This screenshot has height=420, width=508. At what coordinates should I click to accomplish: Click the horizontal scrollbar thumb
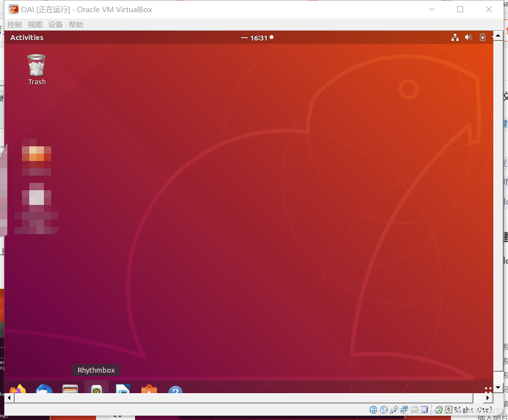(244, 398)
